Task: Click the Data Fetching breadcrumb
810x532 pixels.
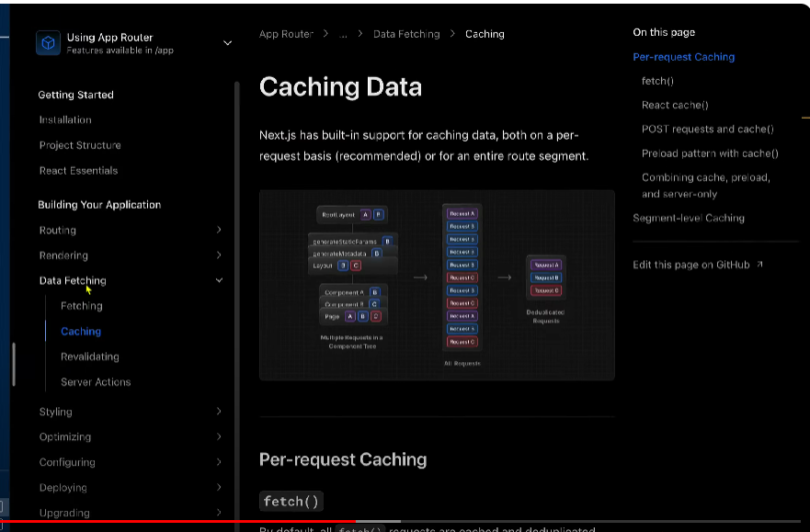Action: click(x=406, y=34)
